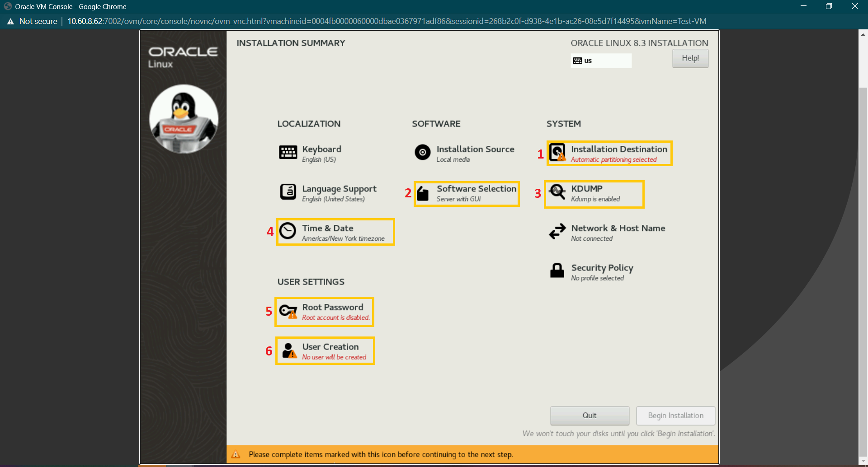Image resolution: width=868 pixels, height=467 pixels.
Task: Click the Chrome window title icon
Action: (8, 6)
